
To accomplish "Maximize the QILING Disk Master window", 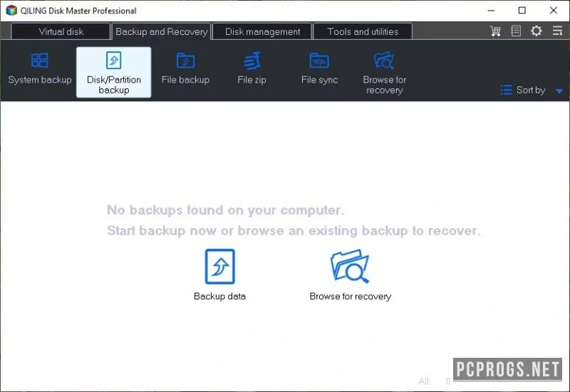I will tap(522, 11).
